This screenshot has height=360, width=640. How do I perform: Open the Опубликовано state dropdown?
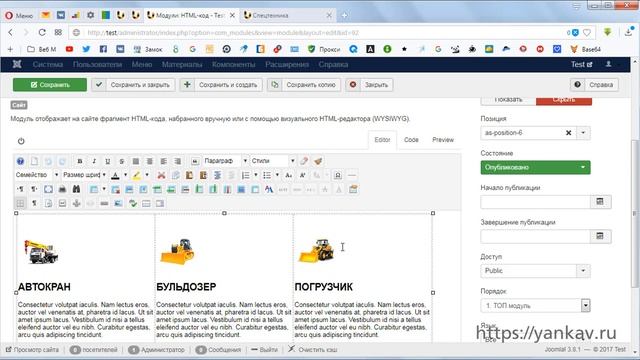coord(535,167)
